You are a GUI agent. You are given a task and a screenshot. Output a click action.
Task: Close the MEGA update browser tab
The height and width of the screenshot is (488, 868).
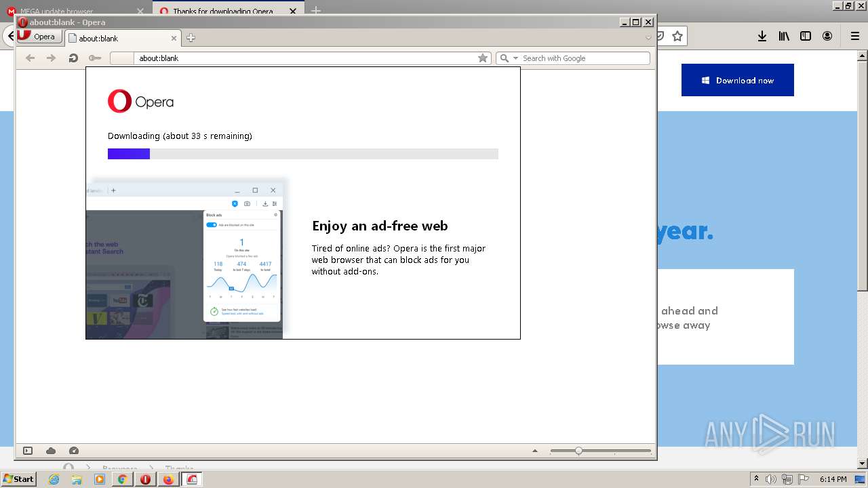point(140,11)
